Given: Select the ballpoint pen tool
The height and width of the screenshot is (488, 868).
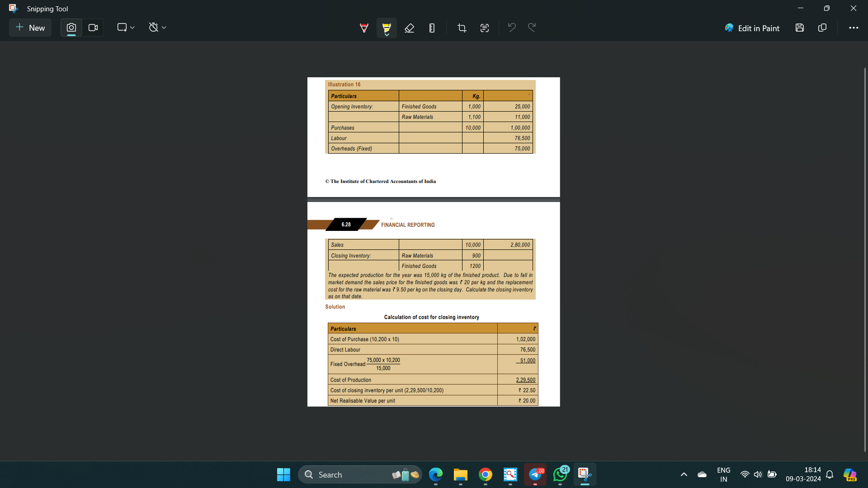Looking at the screenshot, I should coord(364,28).
